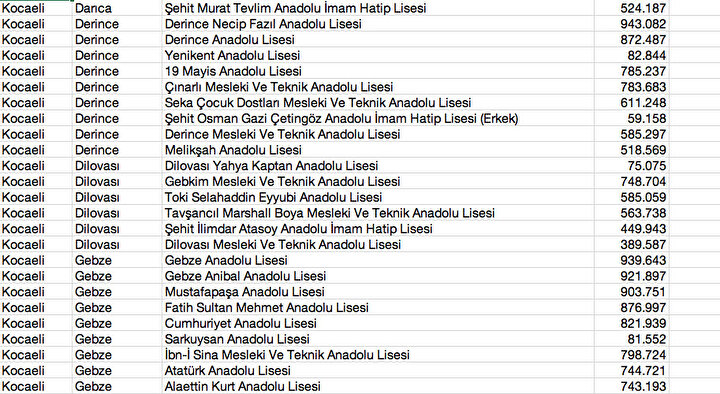Select the score cell 921.897
This screenshot has width=720, height=394.
pos(631,276)
